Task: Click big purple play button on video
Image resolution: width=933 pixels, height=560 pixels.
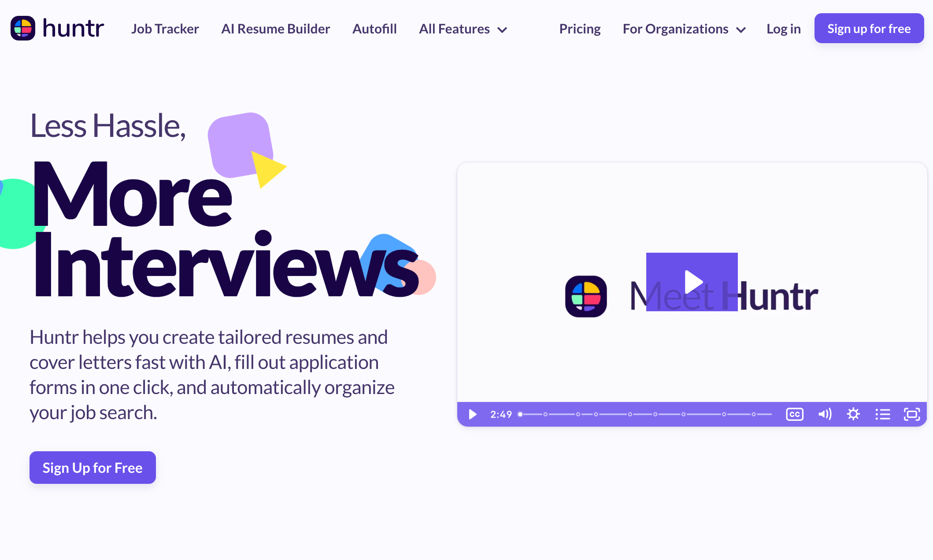Action: (x=692, y=282)
